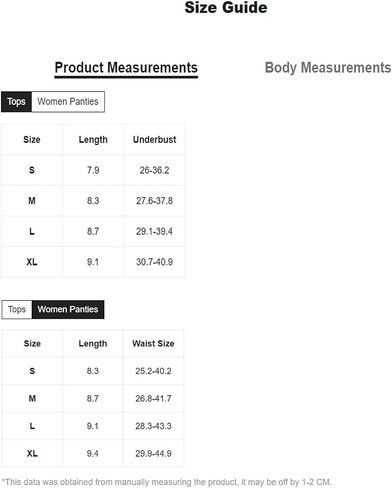This screenshot has height=488, width=392.
Task: Select the 29.9-44.9 waist size value
Action: [x=153, y=454]
